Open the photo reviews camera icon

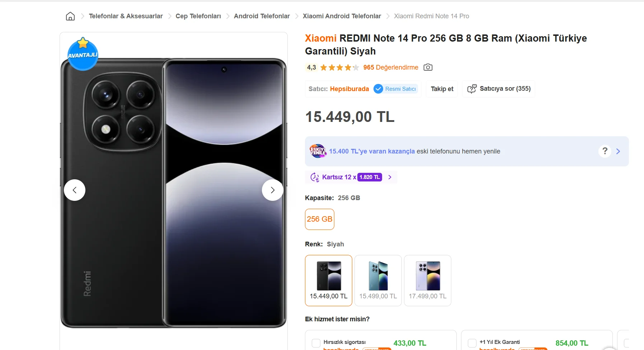pos(428,67)
